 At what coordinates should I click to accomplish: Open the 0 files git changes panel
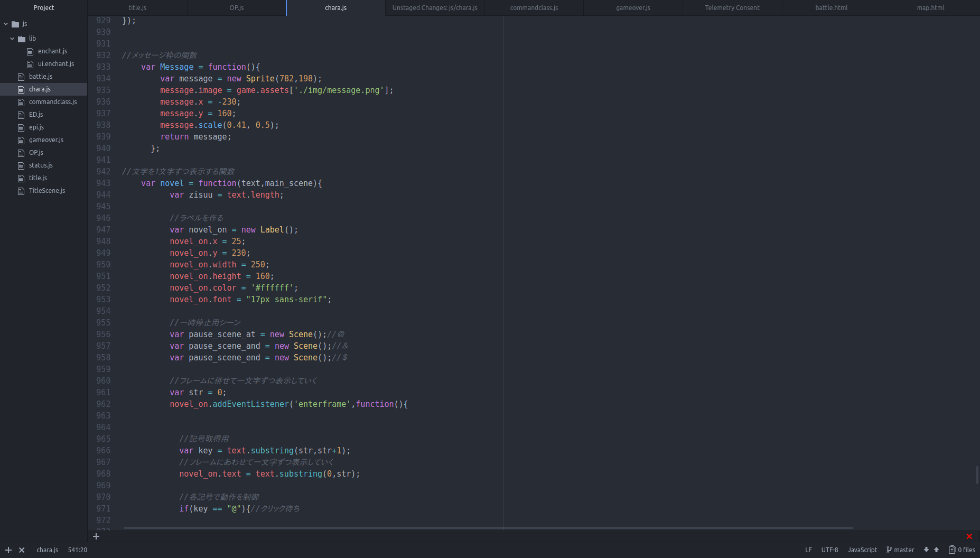point(962,550)
